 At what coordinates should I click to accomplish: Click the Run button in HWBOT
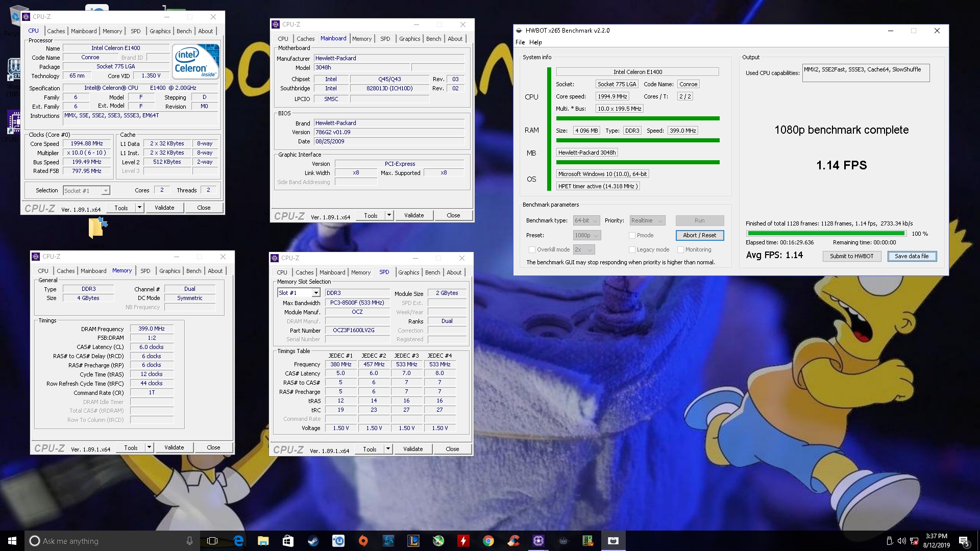(x=700, y=220)
